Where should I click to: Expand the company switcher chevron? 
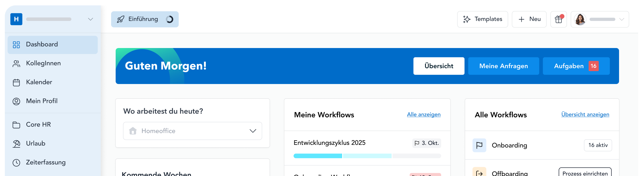tap(90, 19)
